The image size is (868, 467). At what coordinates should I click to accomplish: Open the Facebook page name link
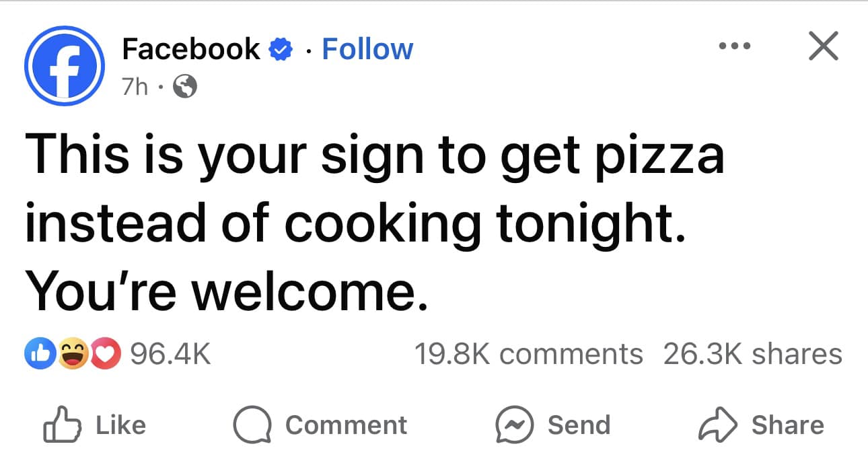[189, 48]
